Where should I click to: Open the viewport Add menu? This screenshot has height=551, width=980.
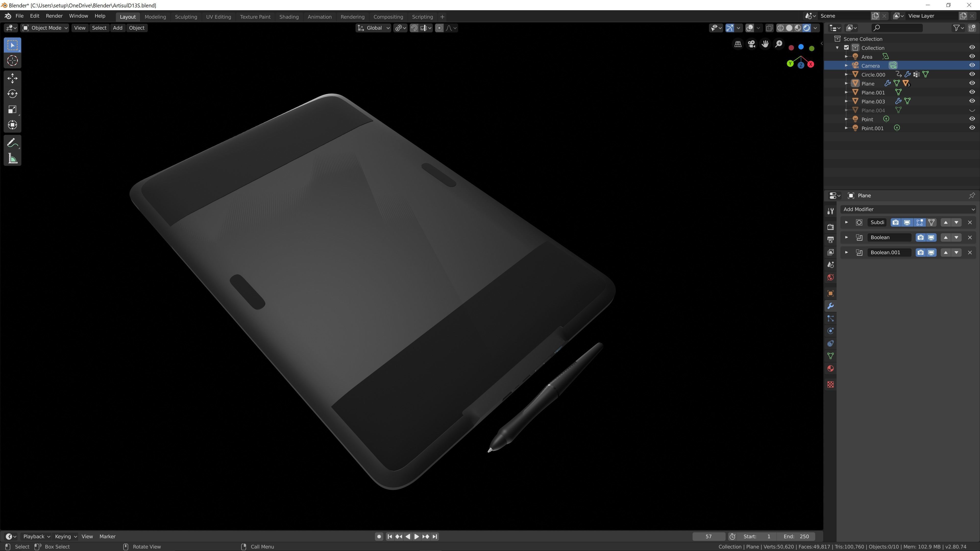click(x=118, y=28)
